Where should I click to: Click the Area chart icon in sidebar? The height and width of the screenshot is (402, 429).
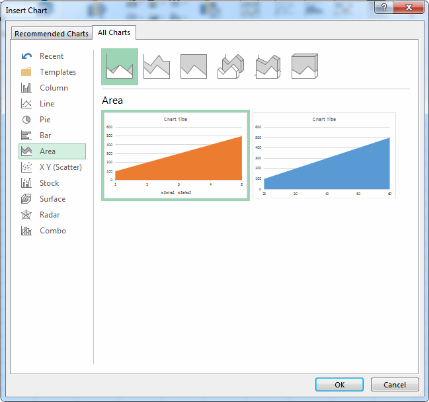coord(26,151)
